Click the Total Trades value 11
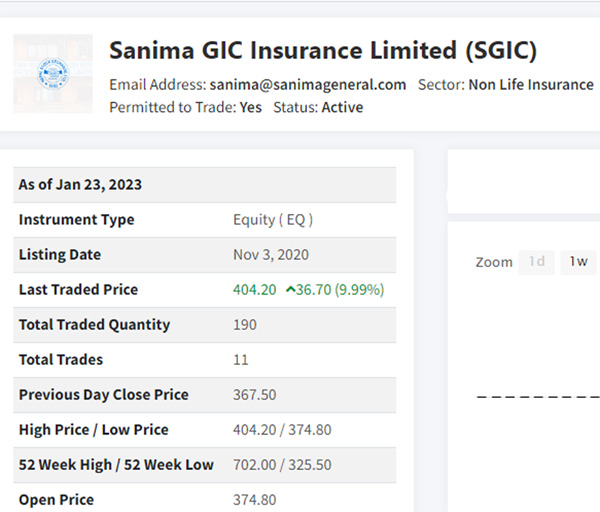600x512 pixels. point(240,360)
